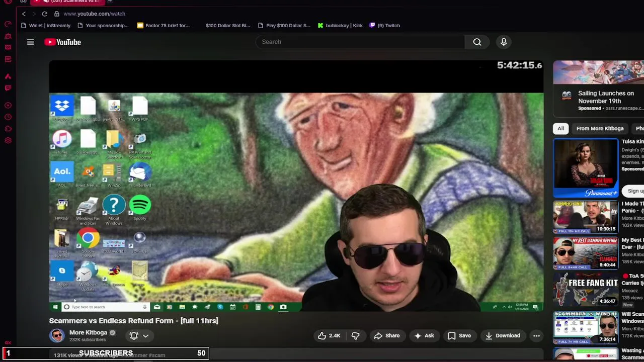Click the Thunderbird desktop icon in video
Screen dimensions: 644x362
tap(140, 174)
